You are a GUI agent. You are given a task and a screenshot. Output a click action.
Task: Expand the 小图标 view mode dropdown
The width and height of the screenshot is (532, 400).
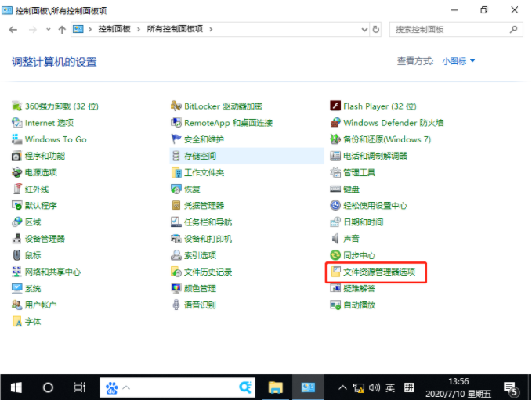pos(458,61)
